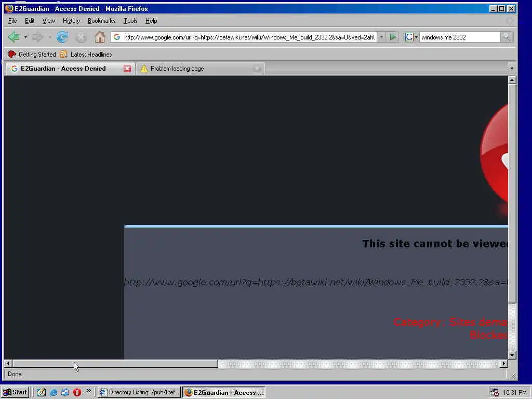
Task: Click the grayed Forward arrow button
Action: point(37,37)
